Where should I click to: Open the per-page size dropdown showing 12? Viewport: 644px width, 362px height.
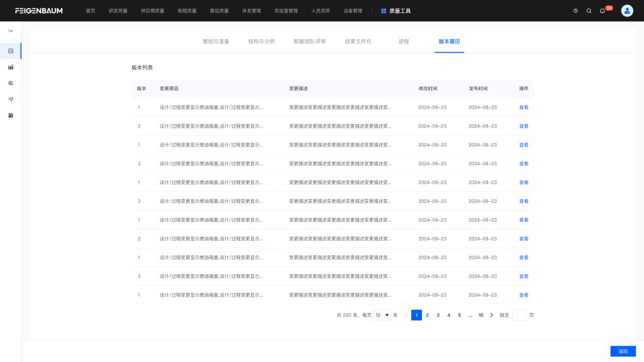tap(382, 315)
